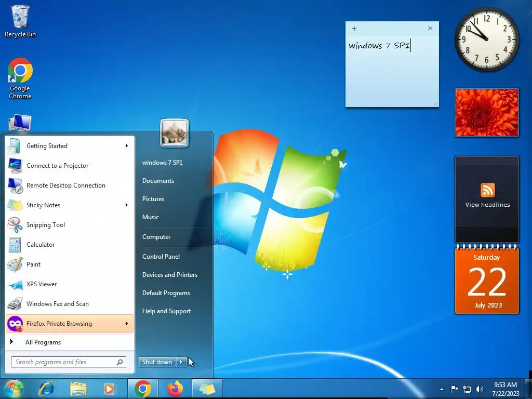Launch Calculator via its text label
The image size is (532, 399).
coord(41,245)
